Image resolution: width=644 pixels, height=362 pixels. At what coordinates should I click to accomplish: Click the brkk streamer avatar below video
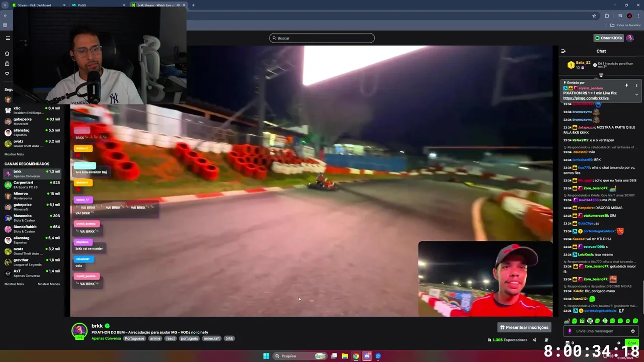pyautogui.click(x=79, y=330)
